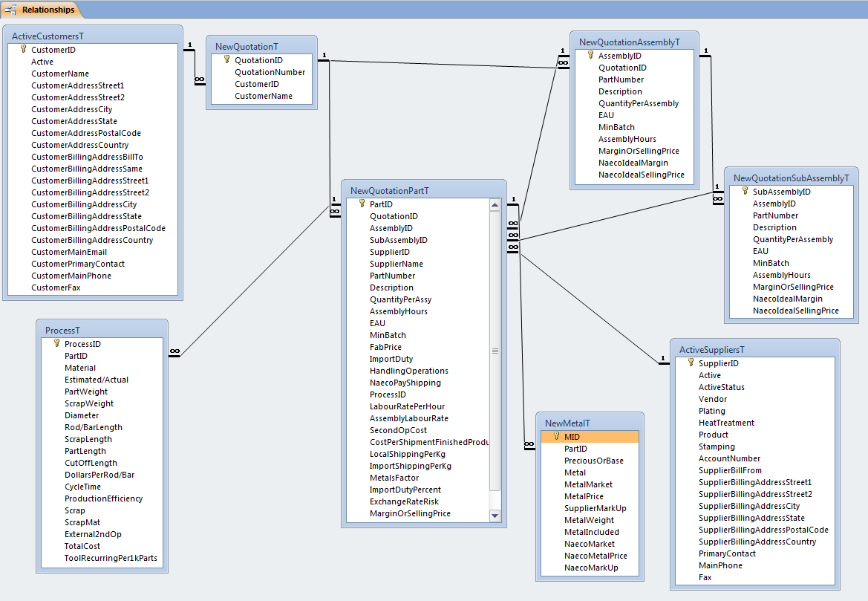Select the PreciousOrBase field
This screenshot has width=868, height=601.
coord(590,461)
